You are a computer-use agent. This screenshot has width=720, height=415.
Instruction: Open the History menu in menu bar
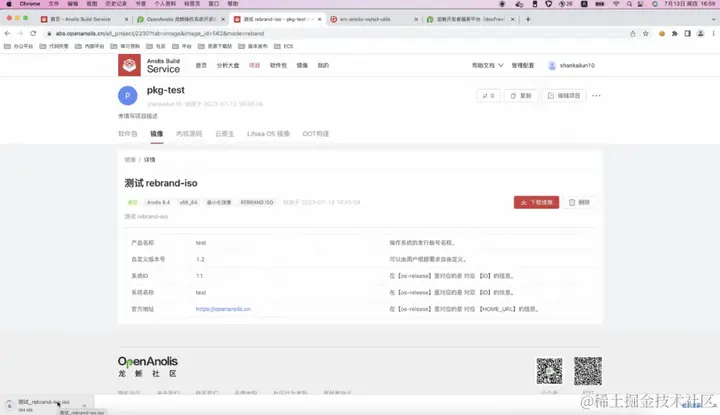pos(116,4)
